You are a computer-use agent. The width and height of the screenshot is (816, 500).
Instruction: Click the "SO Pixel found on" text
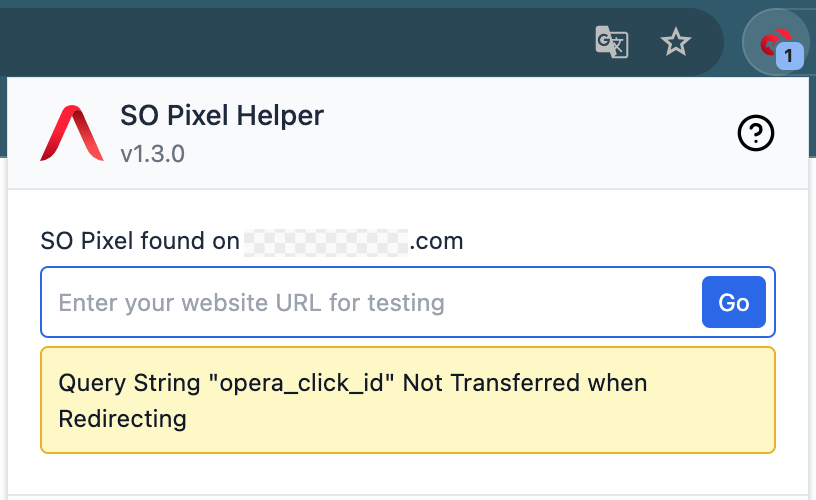click(x=140, y=241)
